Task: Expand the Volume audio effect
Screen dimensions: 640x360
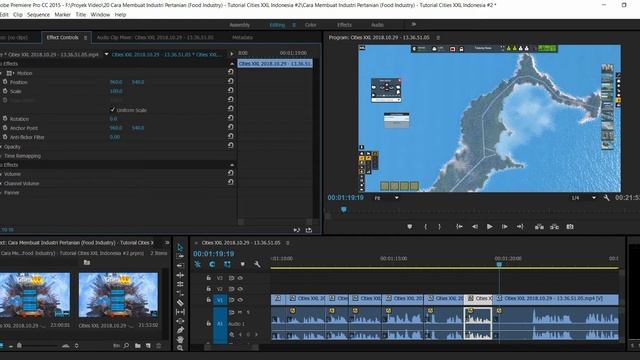Action: coord(1,174)
